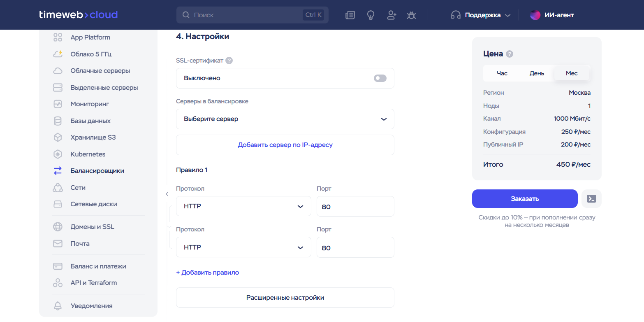The width and height of the screenshot is (644, 322).
Task: Select the Мес price tab
Action: 572,73
